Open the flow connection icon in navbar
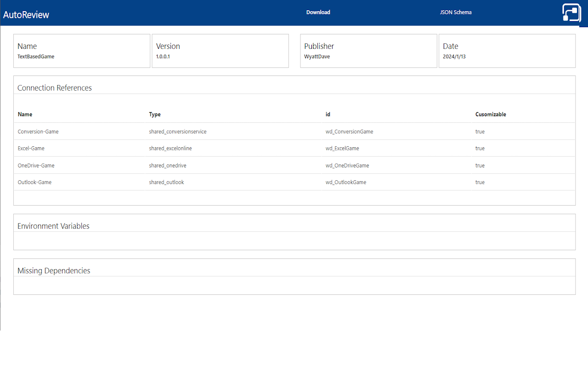 (x=571, y=13)
